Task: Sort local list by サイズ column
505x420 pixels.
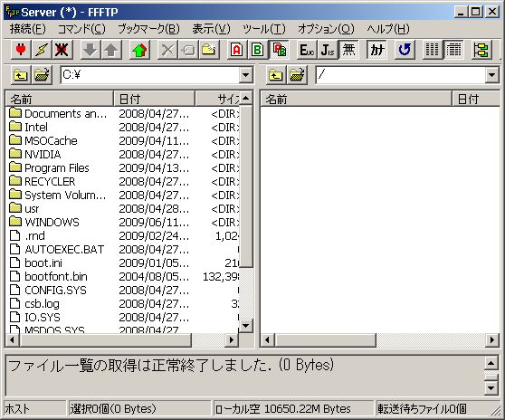Action: point(217,99)
